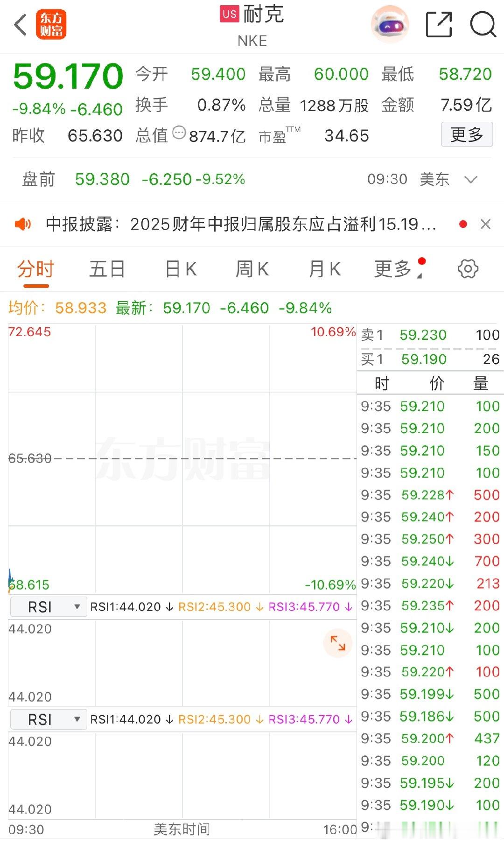This screenshot has height=844, width=504.
Task: Tap the stock title 耐克 NKE
Action: pos(252,26)
